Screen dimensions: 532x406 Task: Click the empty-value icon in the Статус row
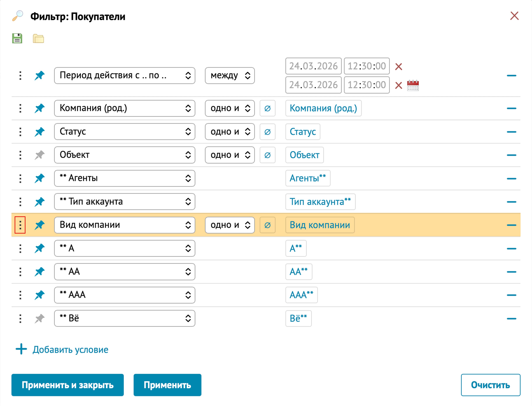click(267, 132)
